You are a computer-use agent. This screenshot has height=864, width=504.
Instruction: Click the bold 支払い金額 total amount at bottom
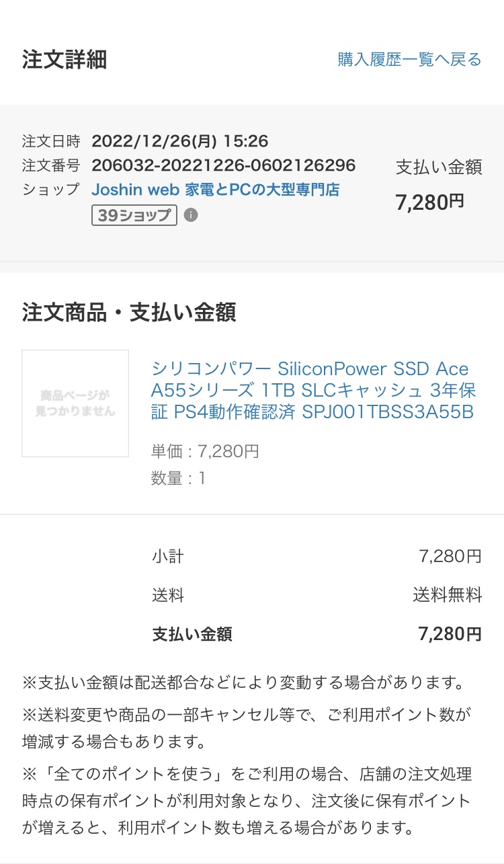[450, 634]
